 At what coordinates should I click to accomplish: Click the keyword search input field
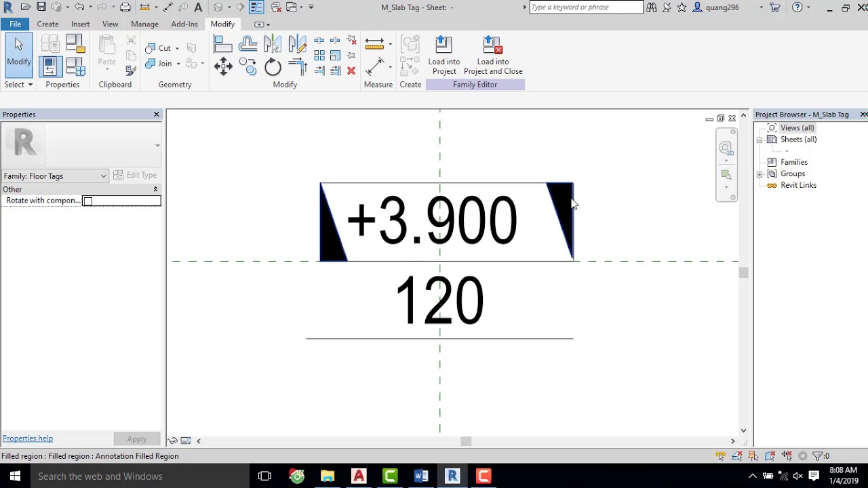pos(586,7)
